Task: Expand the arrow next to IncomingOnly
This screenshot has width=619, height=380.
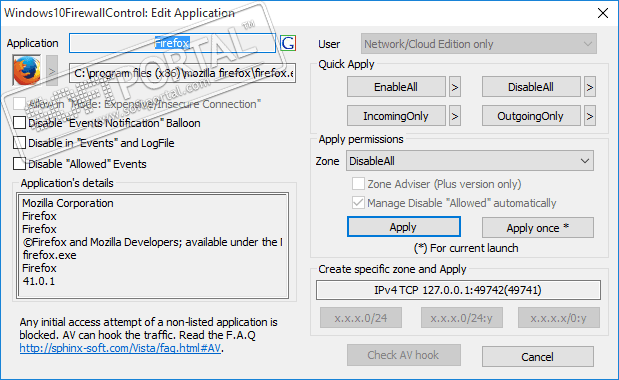Action: [x=455, y=116]
